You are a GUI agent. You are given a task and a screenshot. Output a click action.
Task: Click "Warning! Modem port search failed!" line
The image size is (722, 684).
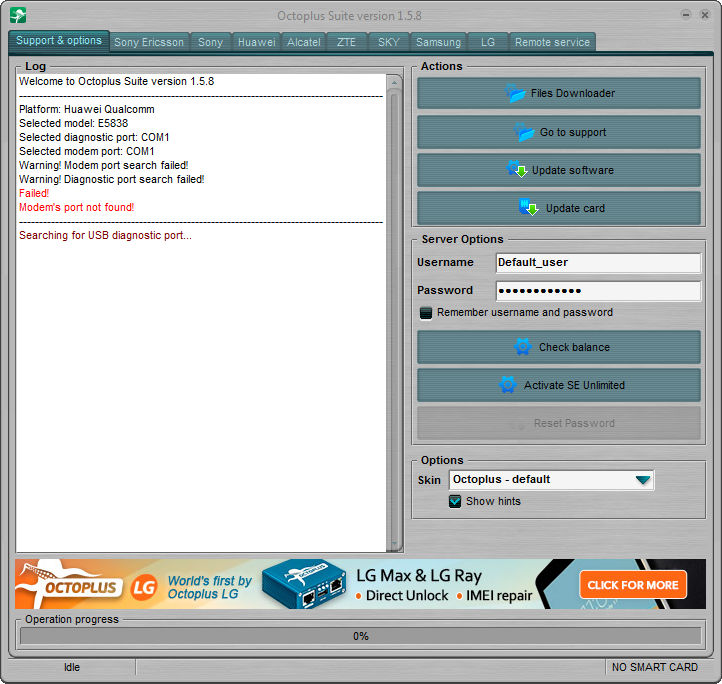pos(104,165)
